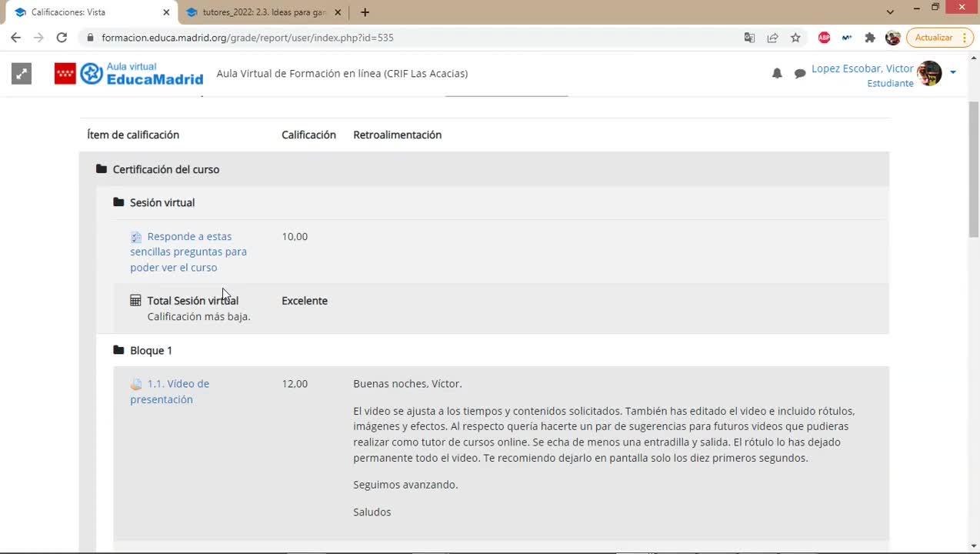The image size is (980, 554).
Task: Click the Seguimos avanzando feedback line
Action: click(405, 485)
